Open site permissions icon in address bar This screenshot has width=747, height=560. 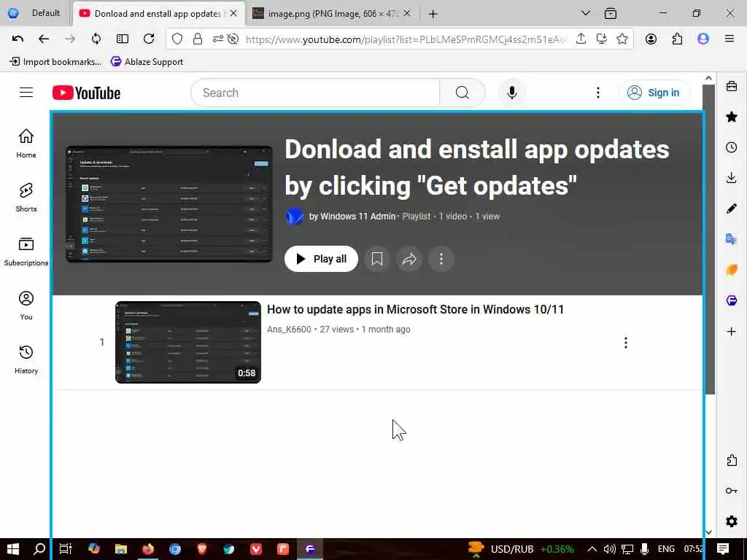tap(217, 39)
